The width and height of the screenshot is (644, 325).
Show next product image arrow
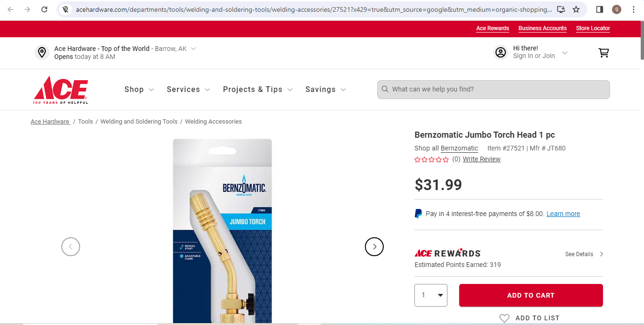[x=374, y=246]
